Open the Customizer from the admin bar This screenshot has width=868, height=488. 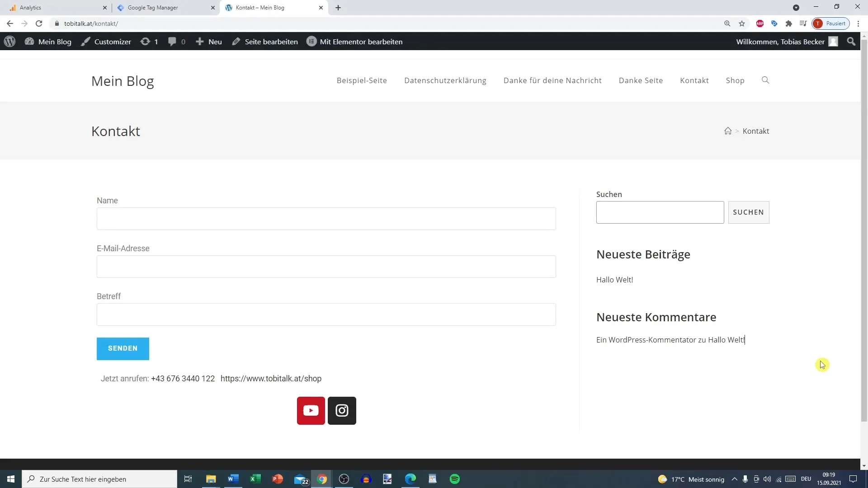[x=106, y=42]
